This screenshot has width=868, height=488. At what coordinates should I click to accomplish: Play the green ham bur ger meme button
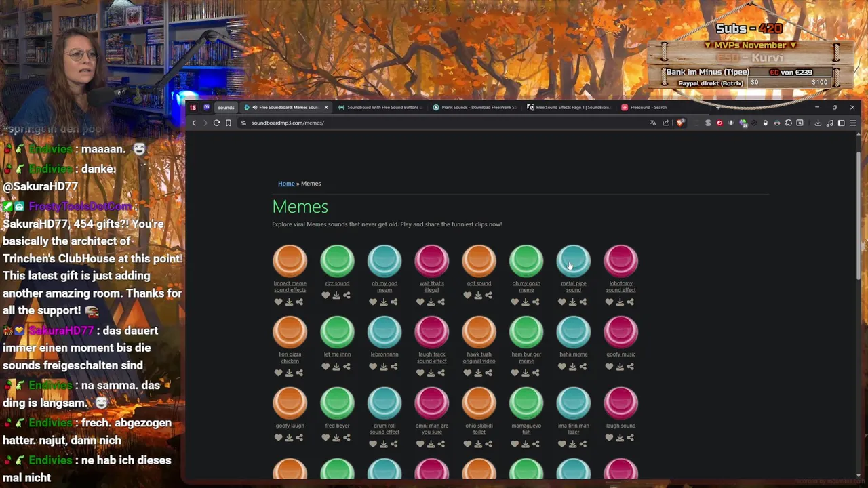(x=526, y=332)
